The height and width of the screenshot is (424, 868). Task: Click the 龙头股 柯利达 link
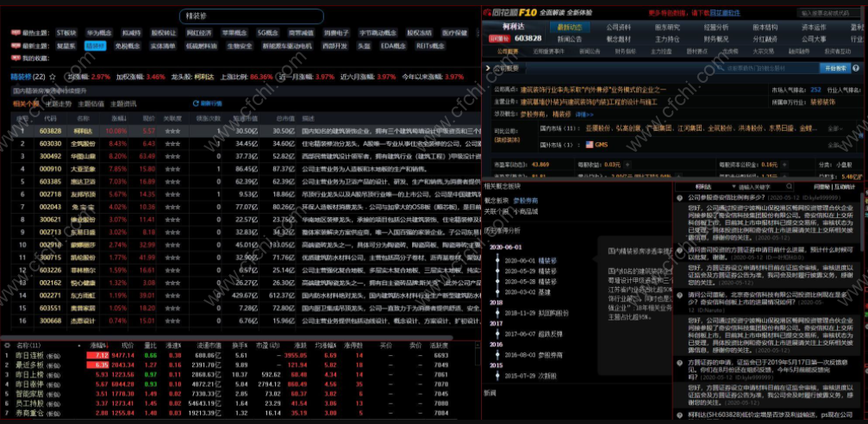(203, 77)
